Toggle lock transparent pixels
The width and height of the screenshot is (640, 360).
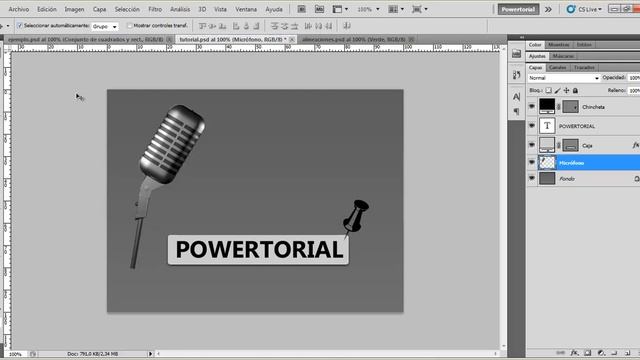click(x=549, y=91)
